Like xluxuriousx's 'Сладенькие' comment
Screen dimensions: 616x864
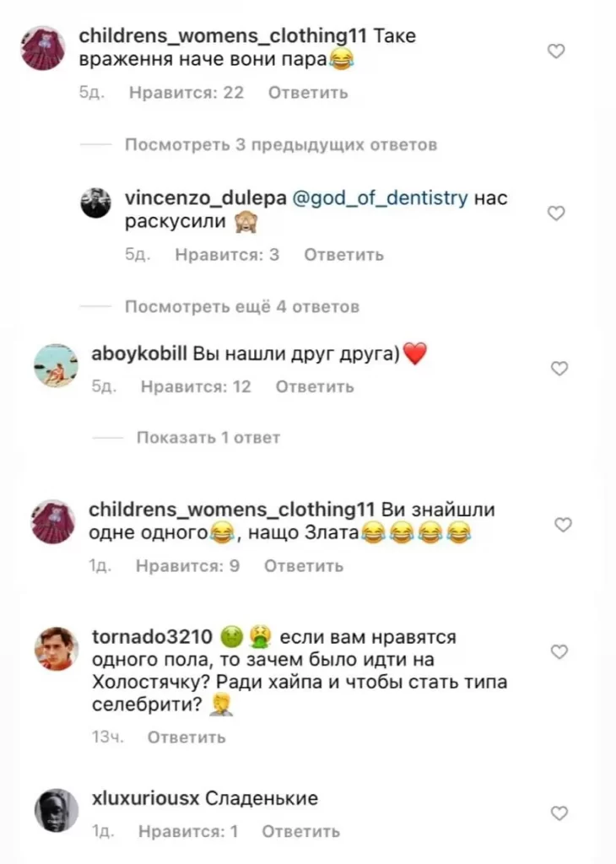click(559, 813)
